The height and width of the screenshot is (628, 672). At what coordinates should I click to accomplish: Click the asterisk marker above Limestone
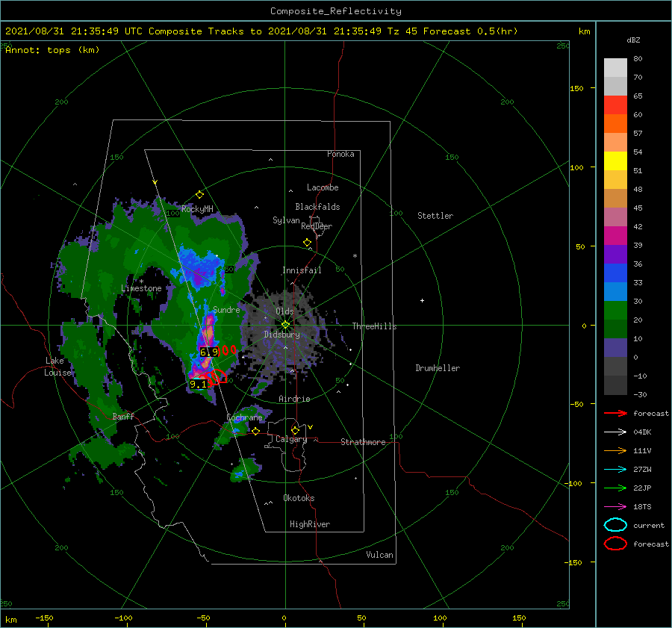(141, 282)
